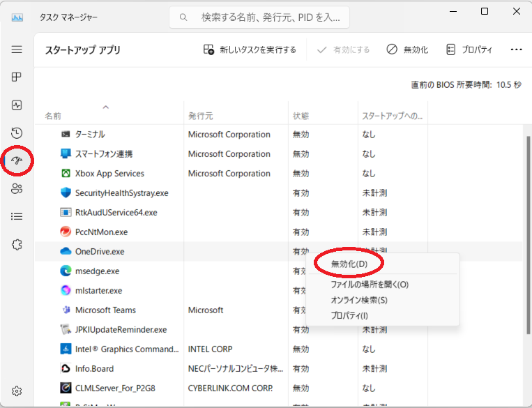Open プロパティ from the toolbar
The height and width of the screenshot is (408, 532).
click(x=469, y=50)
